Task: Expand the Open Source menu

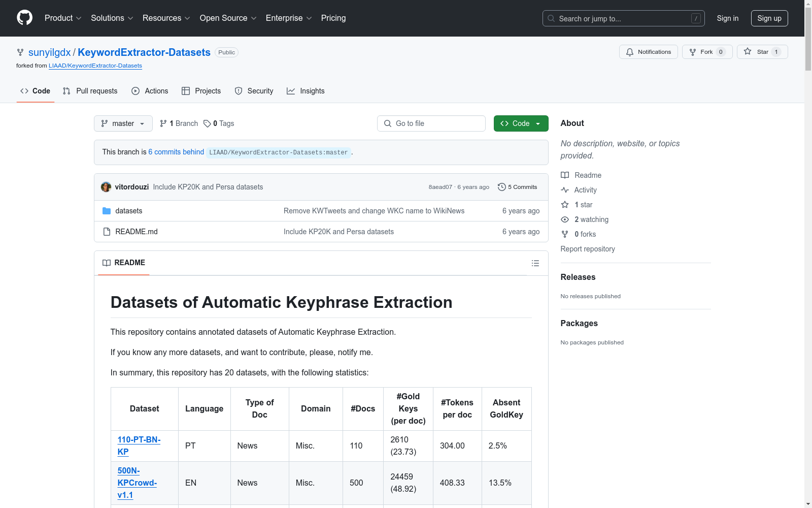Action: pyautogui.click(x=228, y=18)
